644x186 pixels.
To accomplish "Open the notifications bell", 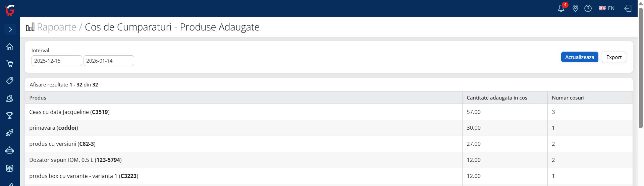I will pyautogui.click(x=561, y=8).
